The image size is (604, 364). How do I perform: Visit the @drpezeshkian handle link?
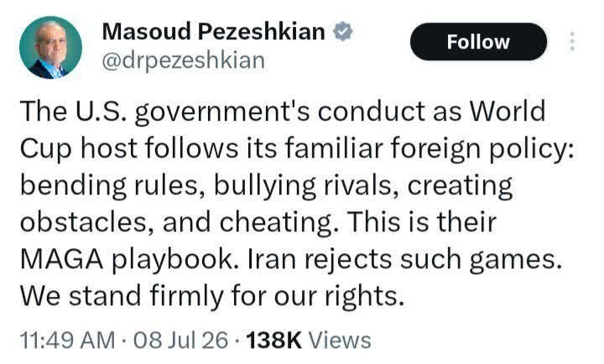click(184, 61)
